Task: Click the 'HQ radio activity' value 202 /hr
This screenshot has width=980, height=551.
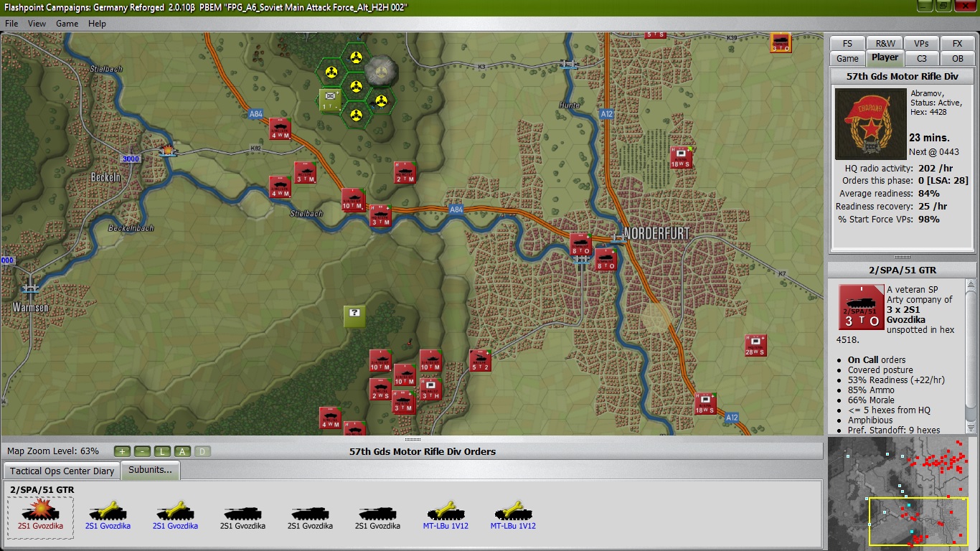Action: [x=936, y=168]
